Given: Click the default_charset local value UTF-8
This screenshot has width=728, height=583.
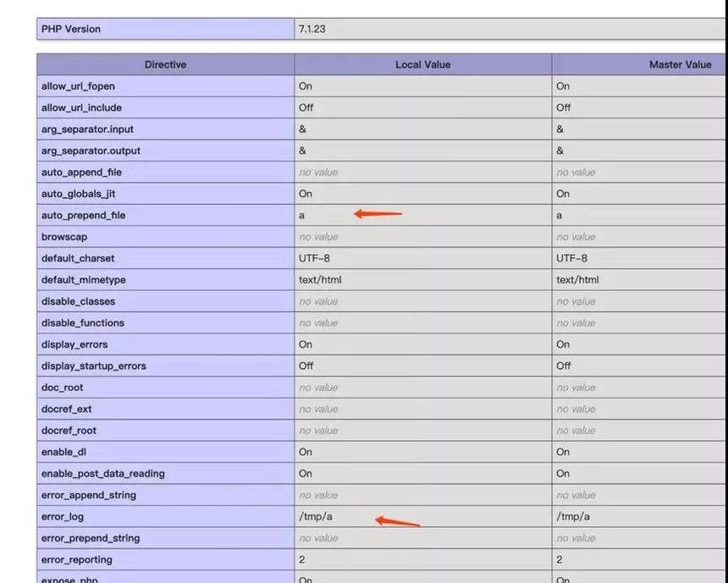Looking at the screenshot, I should coord(313,258).
